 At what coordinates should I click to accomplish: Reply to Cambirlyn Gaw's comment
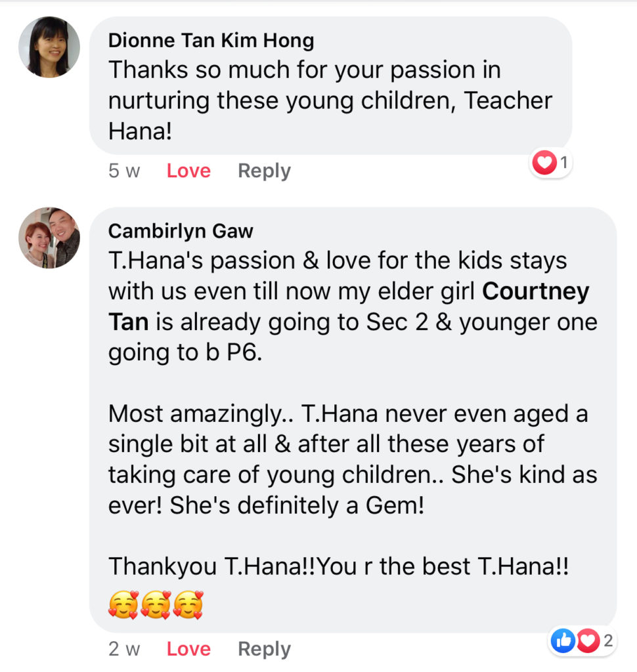264,648
